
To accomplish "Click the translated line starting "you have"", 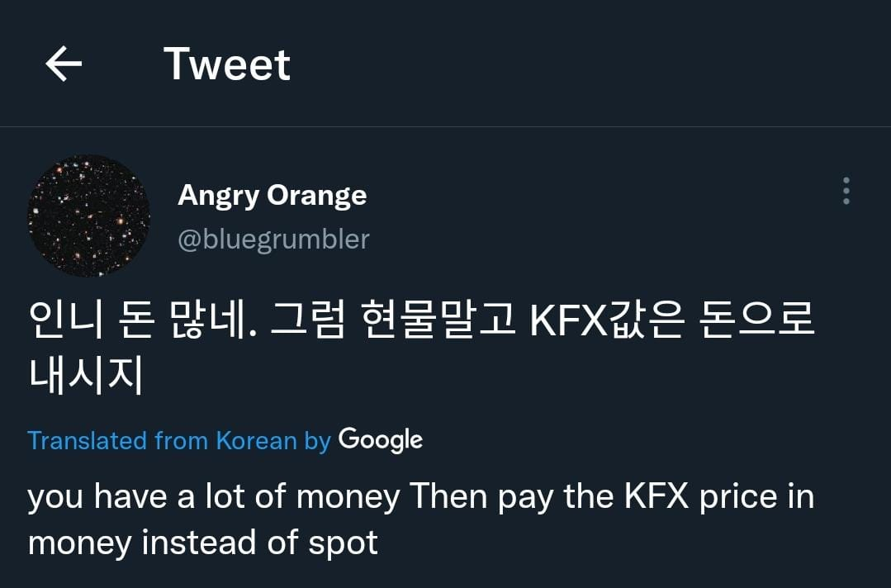I will (421, 497).
